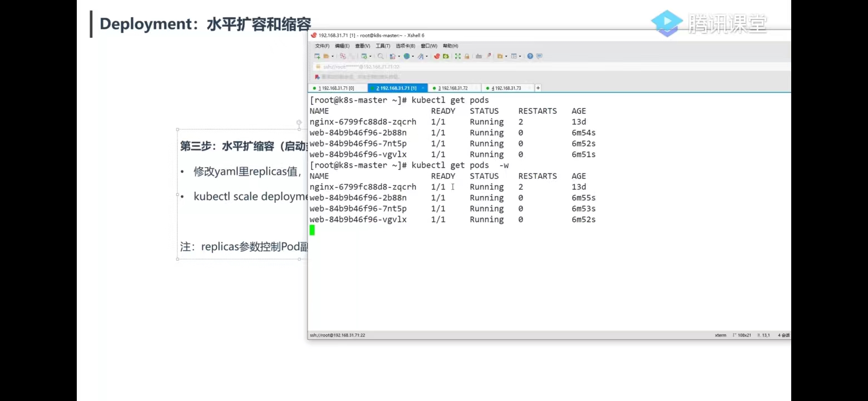The image size is (868, 401).
Task: Click the Find magnifier icon
Action: [x=381, y=56]
